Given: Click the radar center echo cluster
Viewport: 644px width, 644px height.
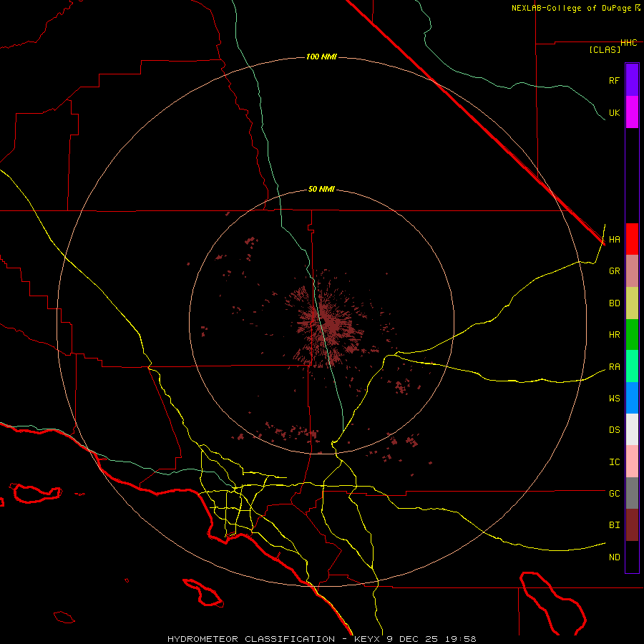Looking at the screenshot, I should (324, 322).
